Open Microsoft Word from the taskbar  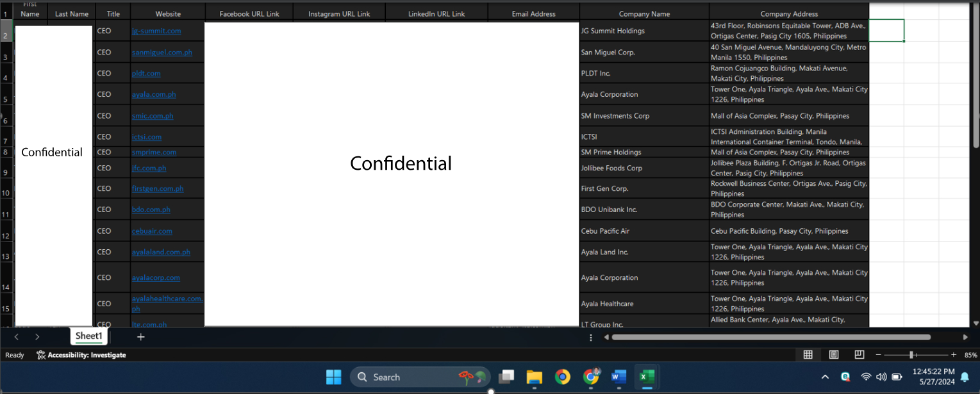coord(619,377)
